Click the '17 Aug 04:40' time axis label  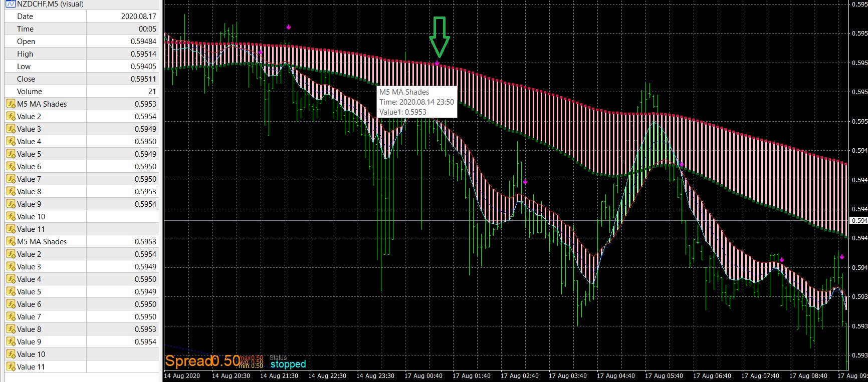615,376
